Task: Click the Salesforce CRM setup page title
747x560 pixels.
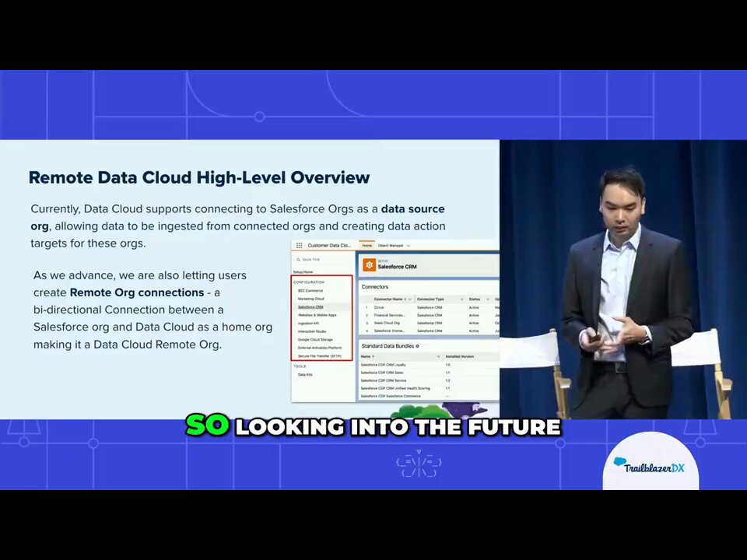Action: pos(397,267)
